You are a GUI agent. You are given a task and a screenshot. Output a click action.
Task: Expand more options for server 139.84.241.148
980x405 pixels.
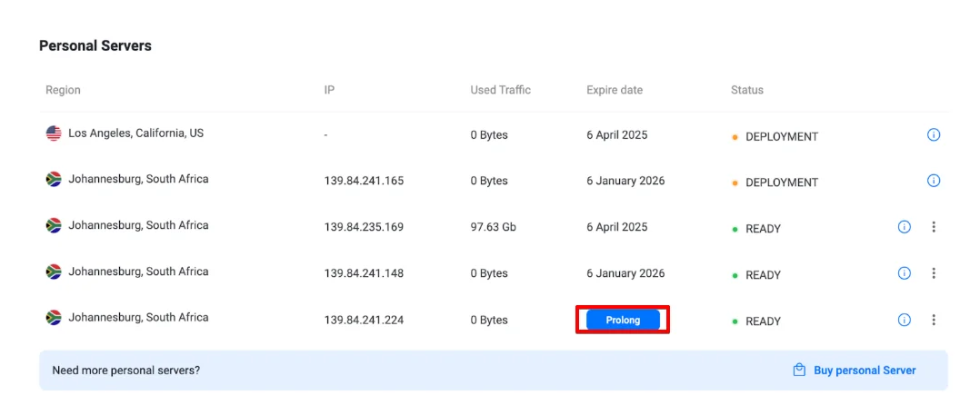coord(933,273)
